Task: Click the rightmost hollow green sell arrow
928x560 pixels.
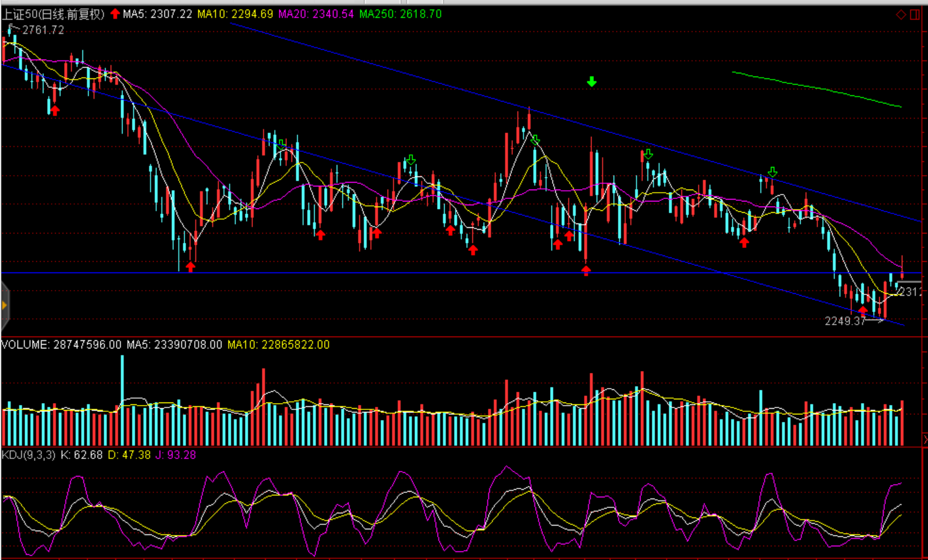Action: [x=772, y=172]
